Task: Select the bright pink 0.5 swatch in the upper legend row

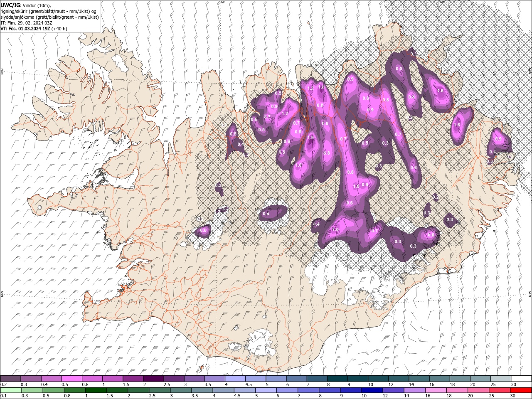Action: pyautogui.click(x=71, y=378)
